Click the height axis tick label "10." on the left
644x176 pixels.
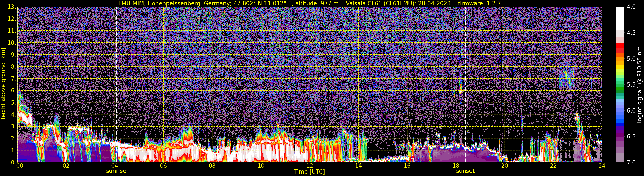[12, 43]
